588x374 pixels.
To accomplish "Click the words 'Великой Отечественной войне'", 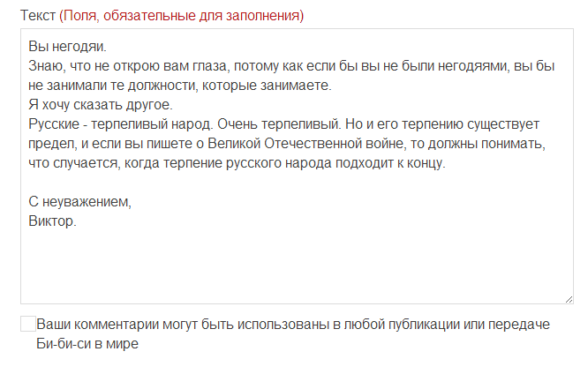I will (x=306, y=144).
